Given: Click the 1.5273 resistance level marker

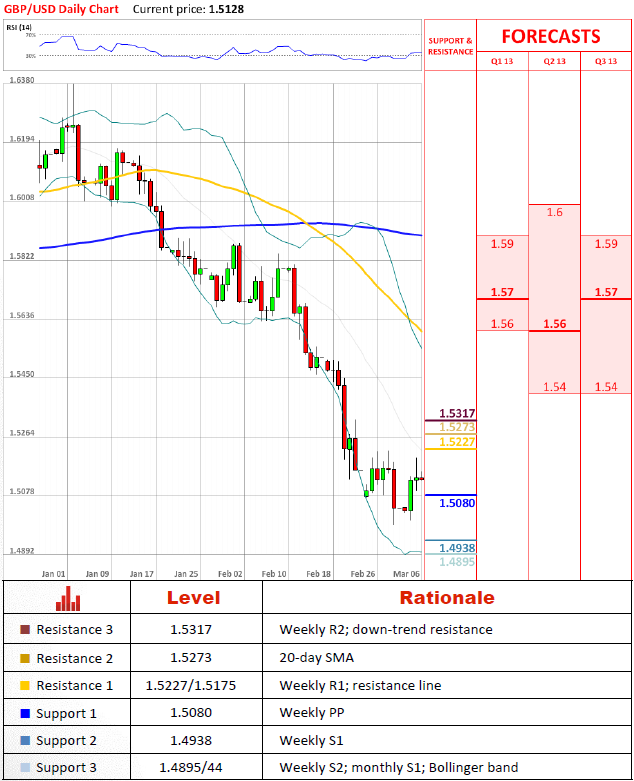Looking at the screenshot, I should tap(457, 427).
